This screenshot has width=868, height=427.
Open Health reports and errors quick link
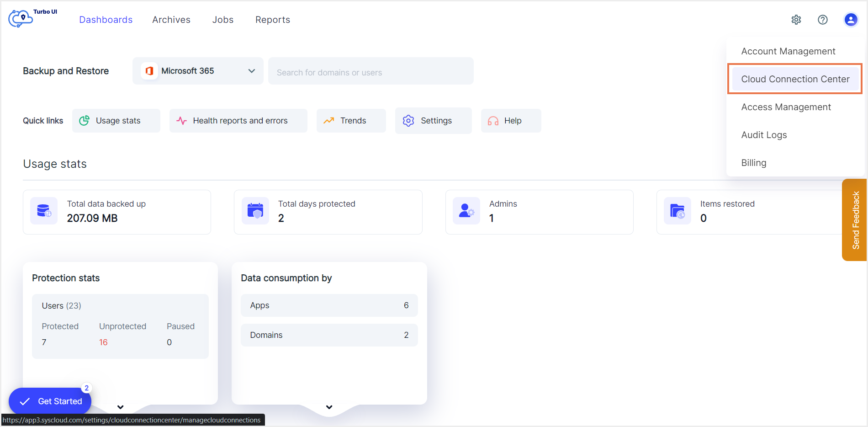click(x=238, y=121)
